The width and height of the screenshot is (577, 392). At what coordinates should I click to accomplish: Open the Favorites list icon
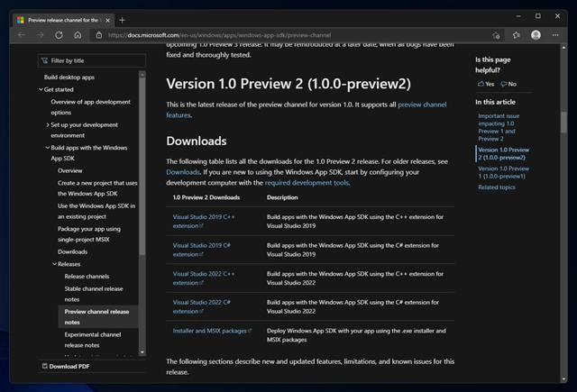[x=517, y=35]
